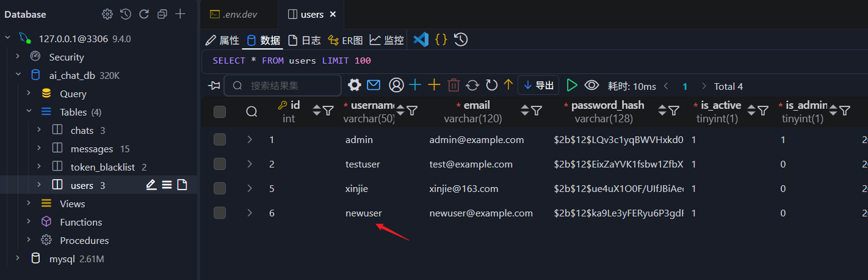The width and height of the screenshot is (868, 280).
Task: Expand the Security tree node
Action: (x=18, y=57)
